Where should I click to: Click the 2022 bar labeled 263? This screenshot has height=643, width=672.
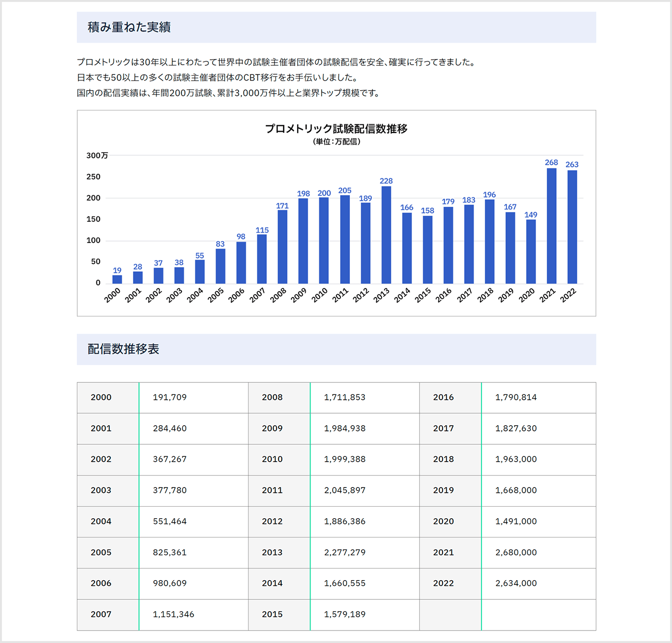click(572, 227)
